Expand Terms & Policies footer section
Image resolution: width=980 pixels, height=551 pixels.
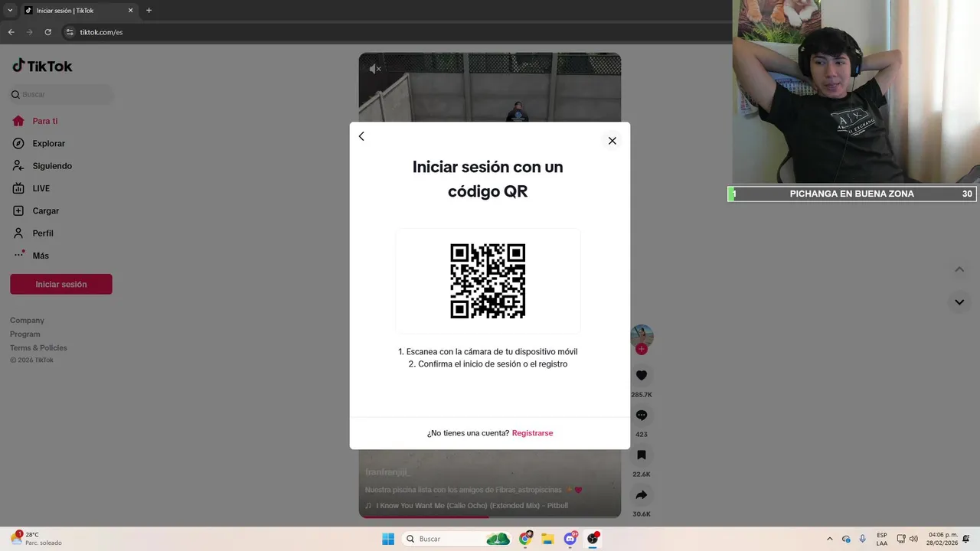pos(38,348)
